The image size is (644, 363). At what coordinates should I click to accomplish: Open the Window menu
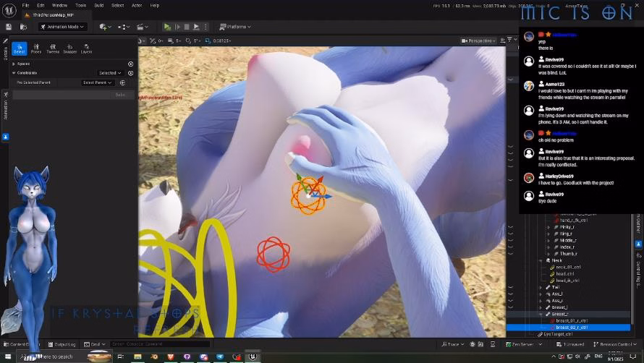pos(59,5)
